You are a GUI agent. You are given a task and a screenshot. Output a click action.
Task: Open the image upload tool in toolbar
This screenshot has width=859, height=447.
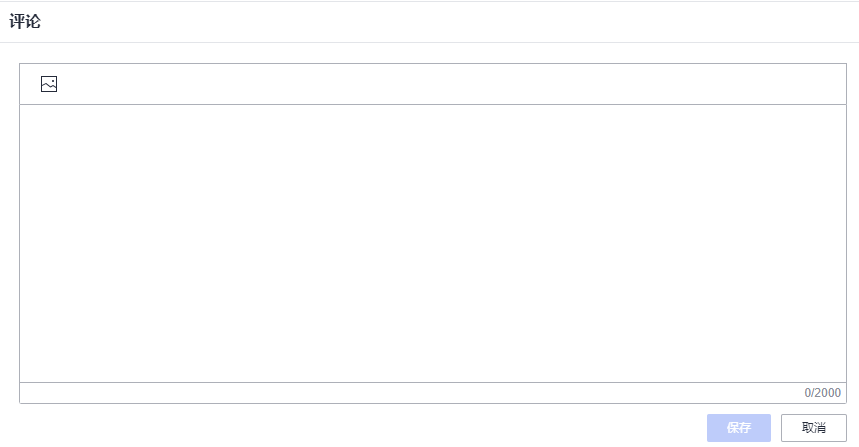point(49,85)
